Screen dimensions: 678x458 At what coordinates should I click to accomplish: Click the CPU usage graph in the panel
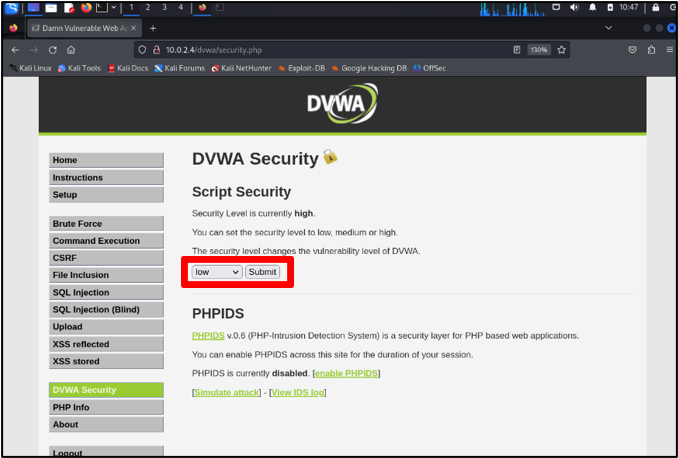click(513, 9)
